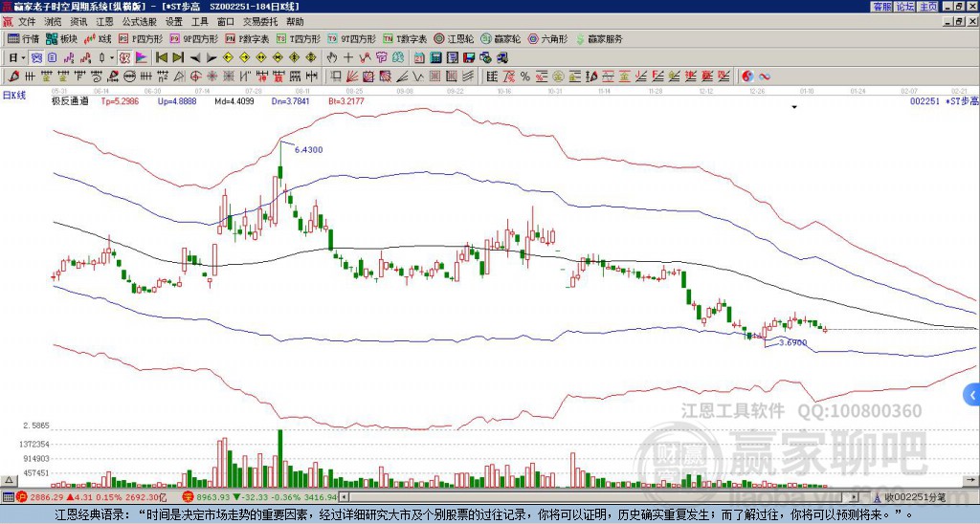The width and height of the screenshot is (980, 524).
Task: Jump to first bar with skip-to-start icon
Action: 161,58
